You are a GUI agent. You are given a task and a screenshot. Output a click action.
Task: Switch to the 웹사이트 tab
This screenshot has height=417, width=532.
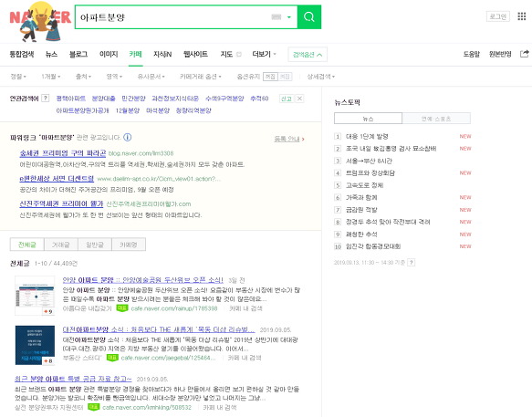(x=195, y=54)
